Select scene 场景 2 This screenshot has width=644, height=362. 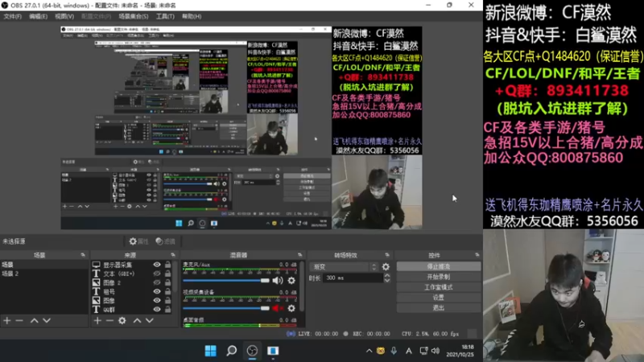[x=44, y=274]
